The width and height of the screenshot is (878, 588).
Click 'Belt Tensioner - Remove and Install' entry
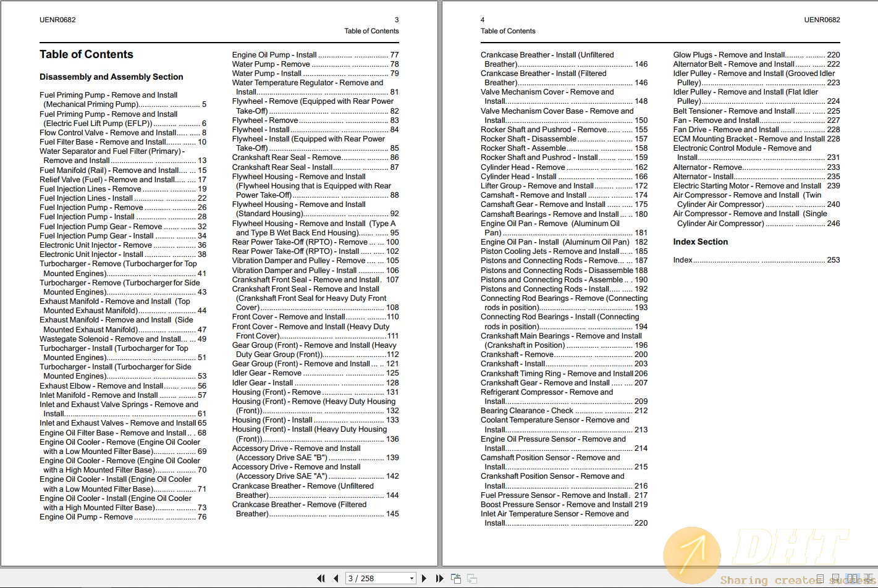[756, 111]
